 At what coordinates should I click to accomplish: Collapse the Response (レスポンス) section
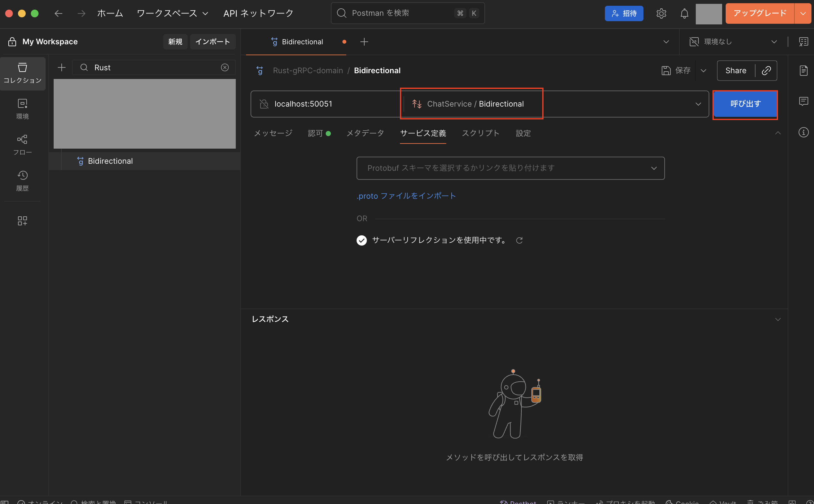pos(778,319)
